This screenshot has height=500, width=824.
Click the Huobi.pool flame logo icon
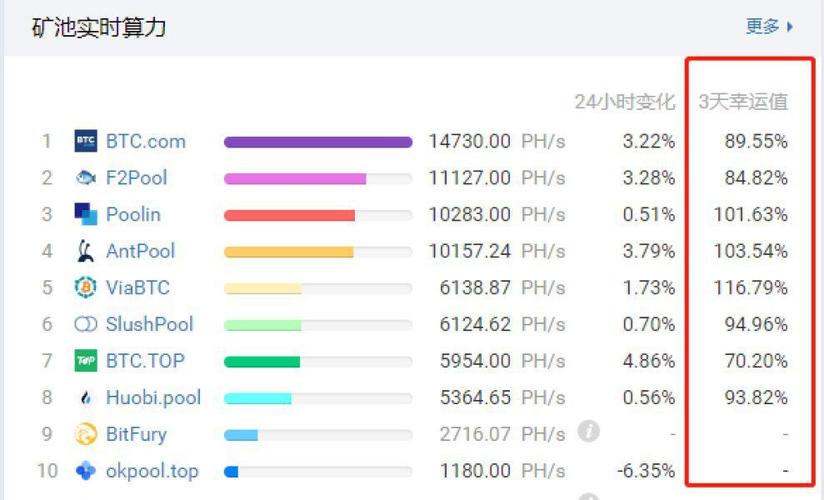click(86, 398)
